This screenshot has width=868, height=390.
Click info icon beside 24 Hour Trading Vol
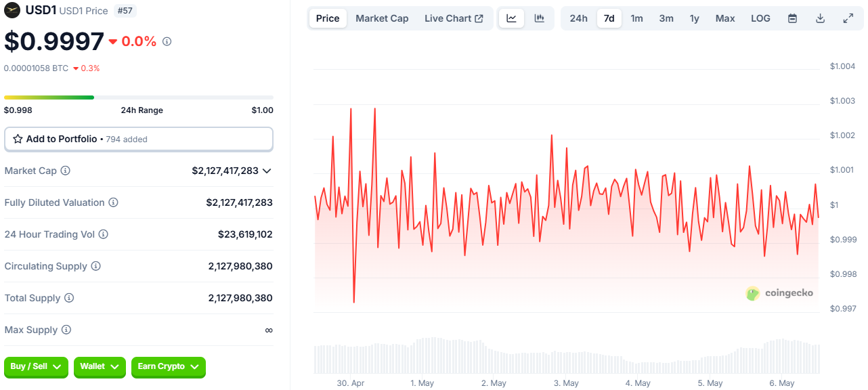pos(104,234)
